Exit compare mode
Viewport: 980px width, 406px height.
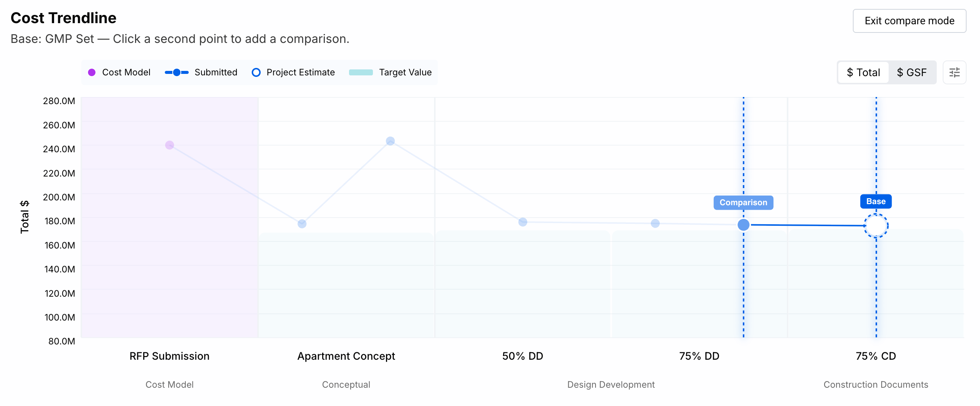coord(909,21)
